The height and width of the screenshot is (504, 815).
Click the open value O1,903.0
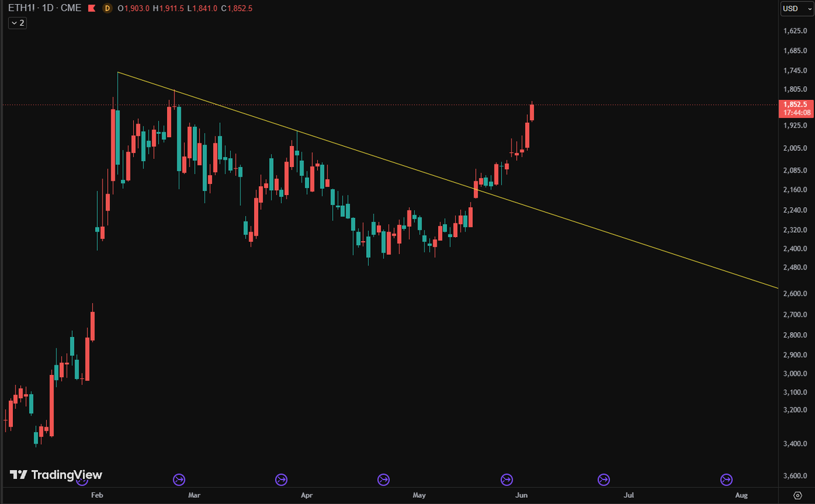(133, 8)
